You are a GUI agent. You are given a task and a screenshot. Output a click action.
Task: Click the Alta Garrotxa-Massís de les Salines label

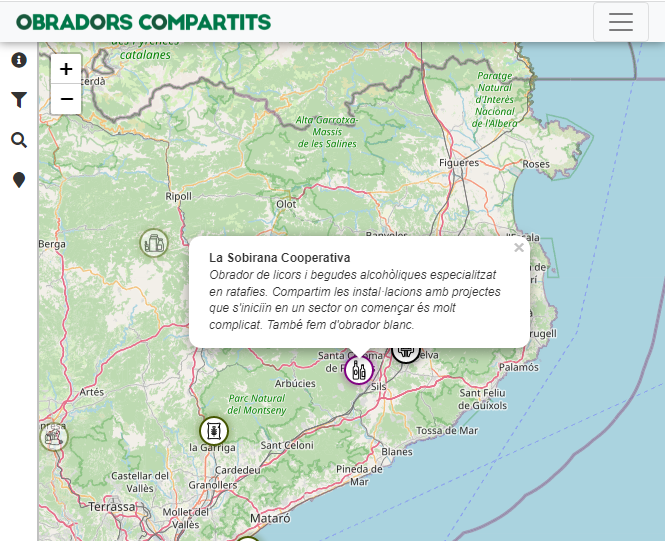[327, 132]
